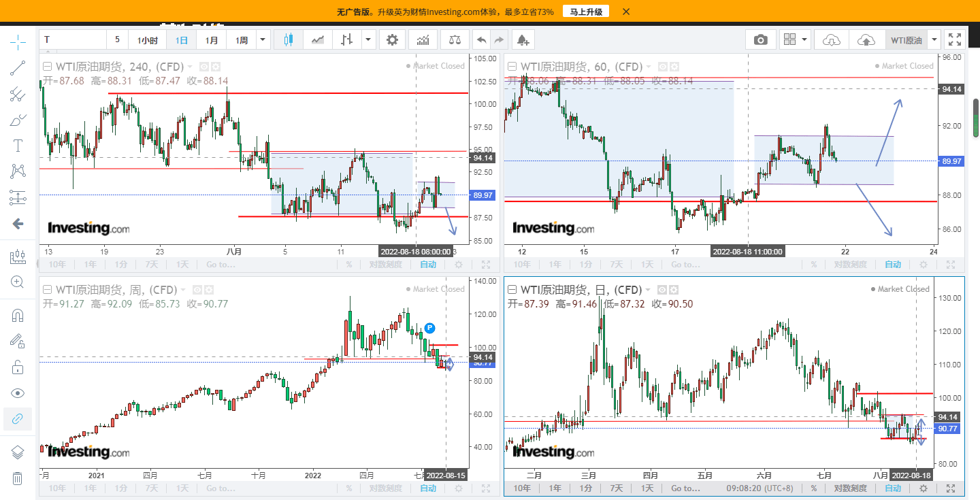Open the 日 daily chart symbol dropdown arrow
The image size is (980, 500).
(647, 290)
